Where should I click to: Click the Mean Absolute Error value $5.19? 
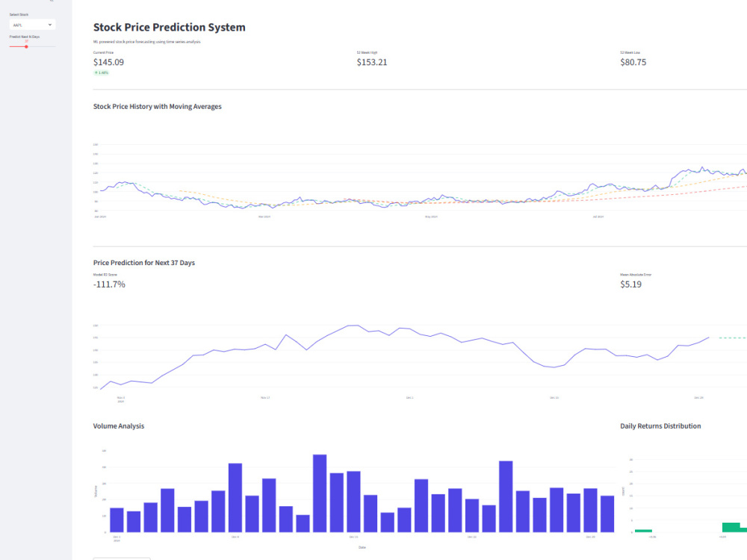click(x=630, y=284)
